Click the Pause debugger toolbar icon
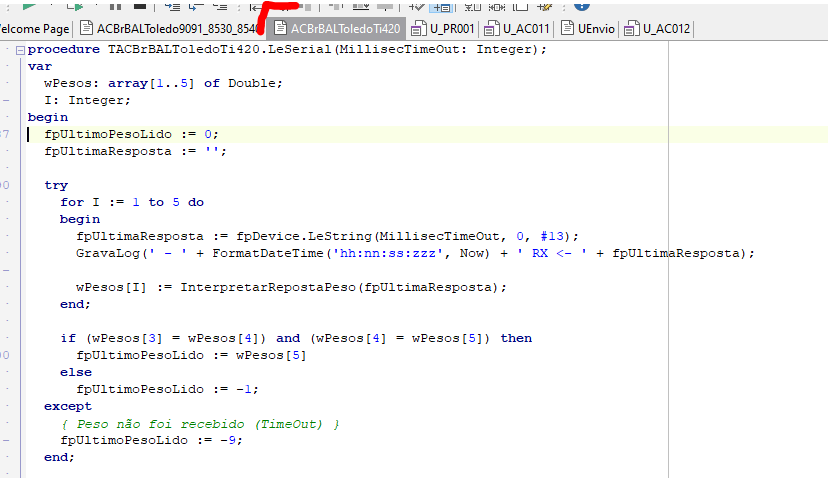828x478 pixels. (x=116, y=7)
